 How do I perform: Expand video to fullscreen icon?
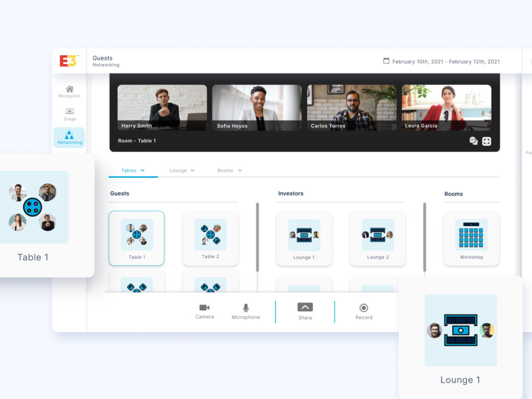[487, 141]
